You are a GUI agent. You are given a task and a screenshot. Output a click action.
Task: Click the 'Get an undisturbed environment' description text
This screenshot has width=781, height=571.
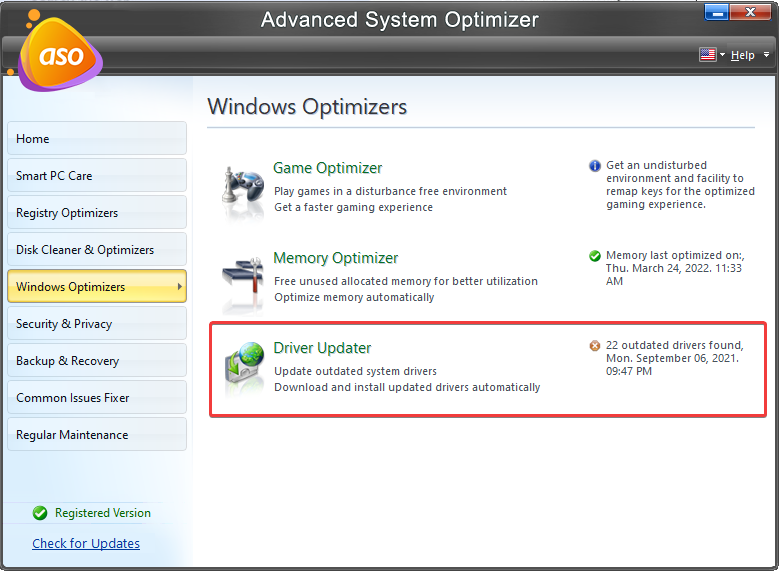680,185
